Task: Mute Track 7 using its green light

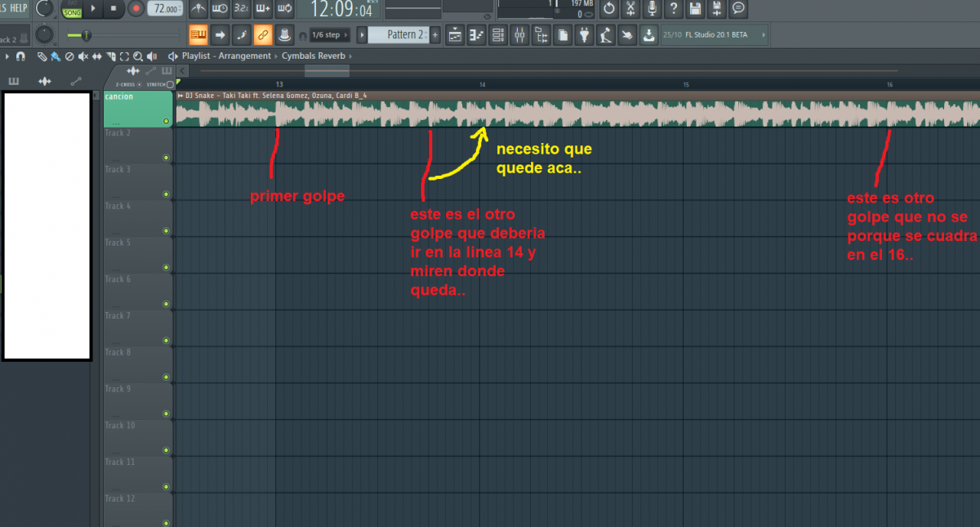Action: 166,341
